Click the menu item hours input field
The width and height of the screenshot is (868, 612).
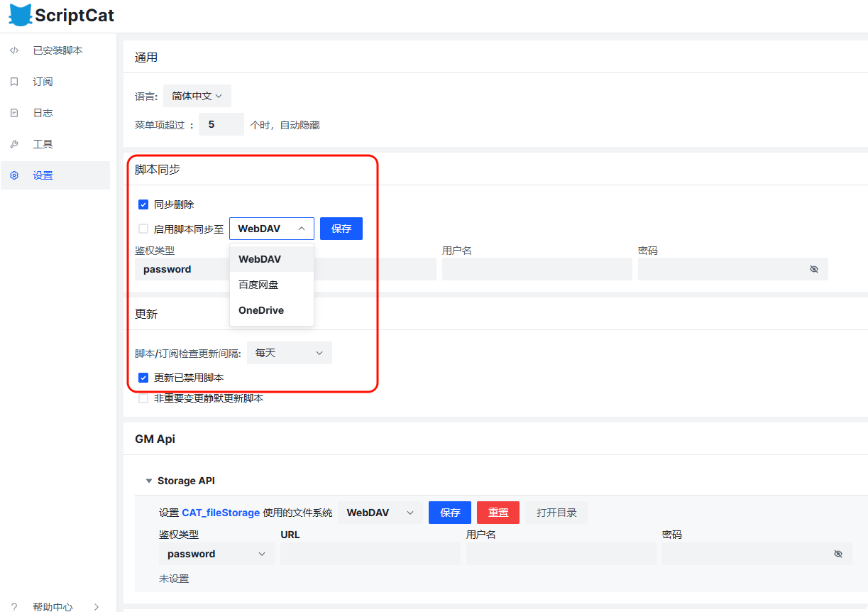pos(221,124)
